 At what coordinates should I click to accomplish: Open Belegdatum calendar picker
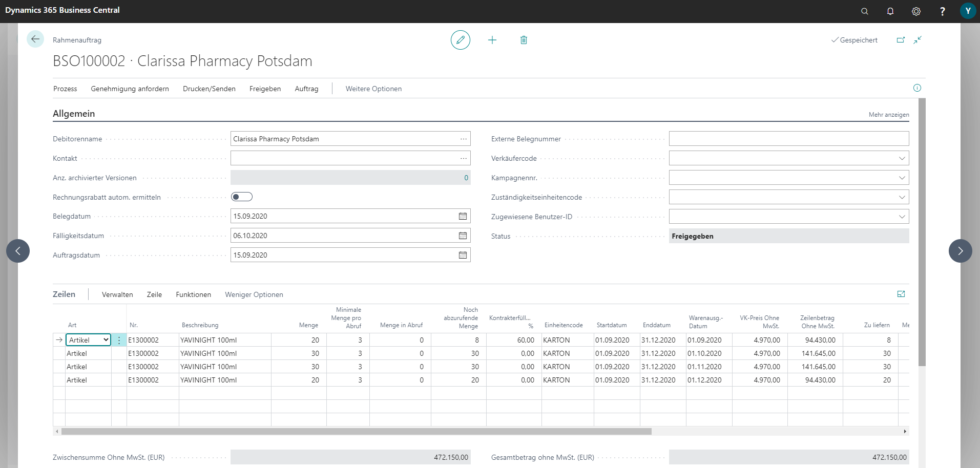[x=463, y=216]
